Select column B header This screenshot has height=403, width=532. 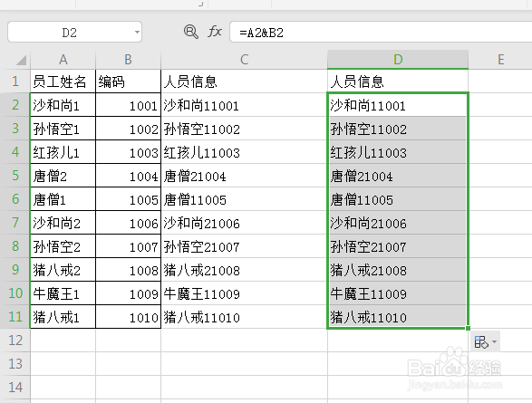coord(129,60)
